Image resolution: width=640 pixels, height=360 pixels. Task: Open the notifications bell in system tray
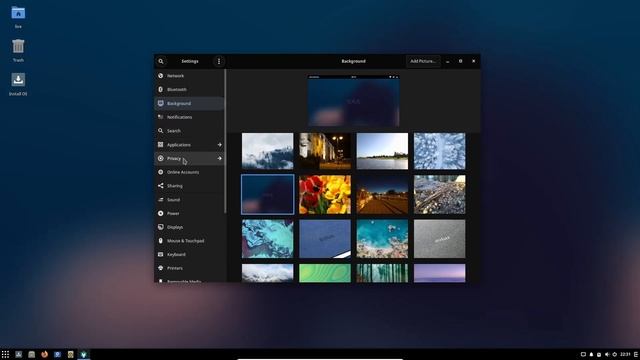591,354
